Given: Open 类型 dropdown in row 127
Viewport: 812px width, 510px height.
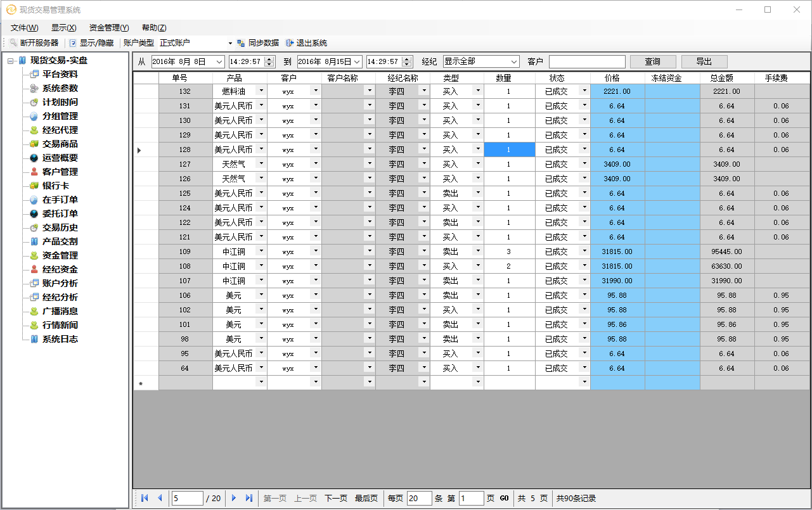Looking at the screenshot, I should (477, 163).
